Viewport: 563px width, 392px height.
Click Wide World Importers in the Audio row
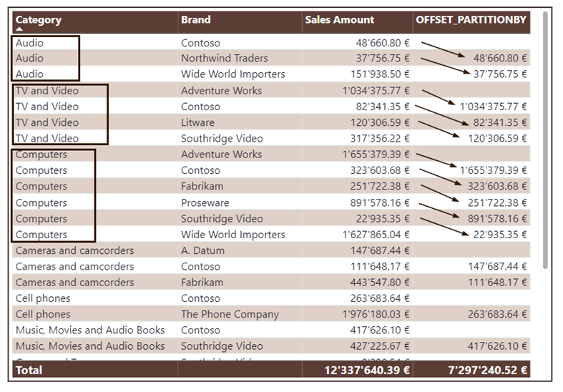(233, 74)
